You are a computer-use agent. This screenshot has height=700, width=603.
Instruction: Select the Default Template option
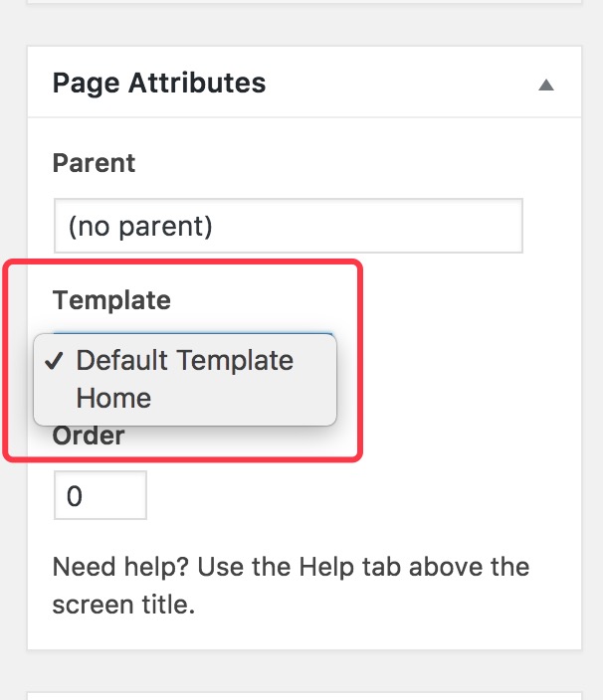tap(185, 360)
